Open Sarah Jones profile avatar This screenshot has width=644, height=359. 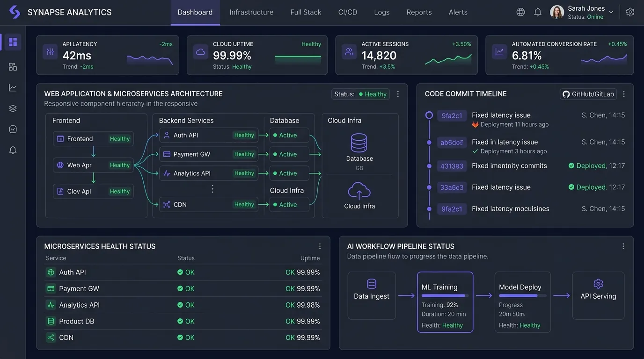tap(556, 12)
